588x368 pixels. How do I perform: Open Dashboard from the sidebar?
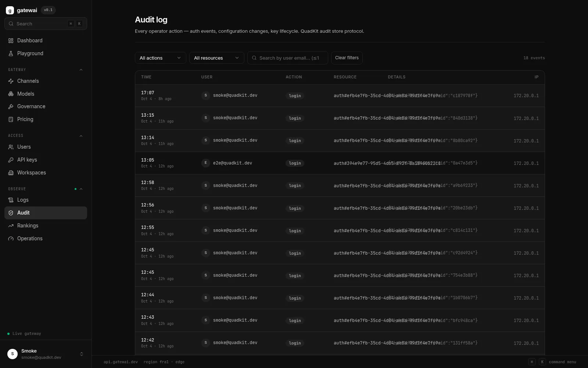click(x=46, y=40)
